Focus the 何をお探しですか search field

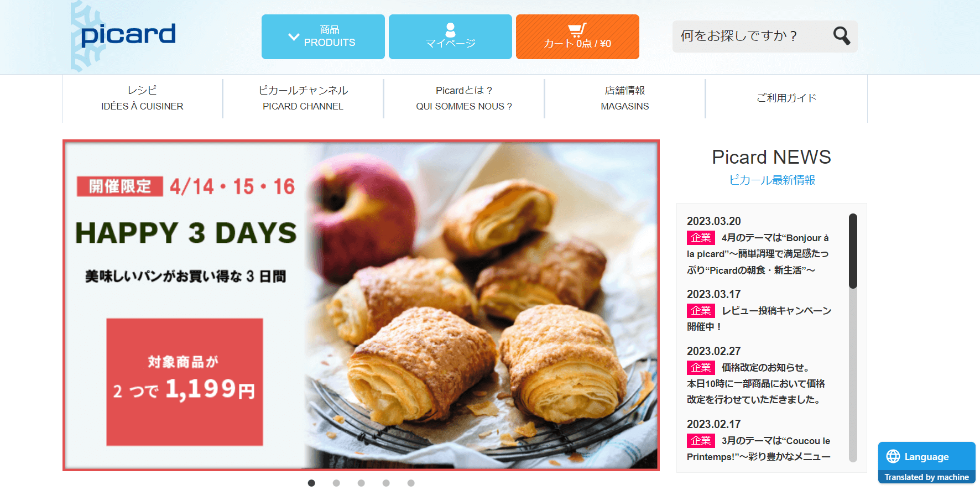tap(752, 37)
